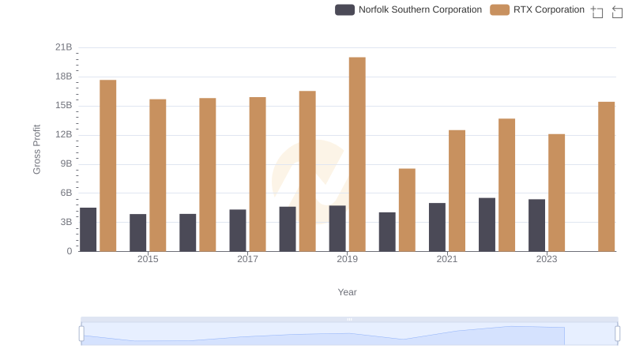Click the RTX Corporation 2016 bar
This screenshot has width=632, height=364.
point(208,174)
